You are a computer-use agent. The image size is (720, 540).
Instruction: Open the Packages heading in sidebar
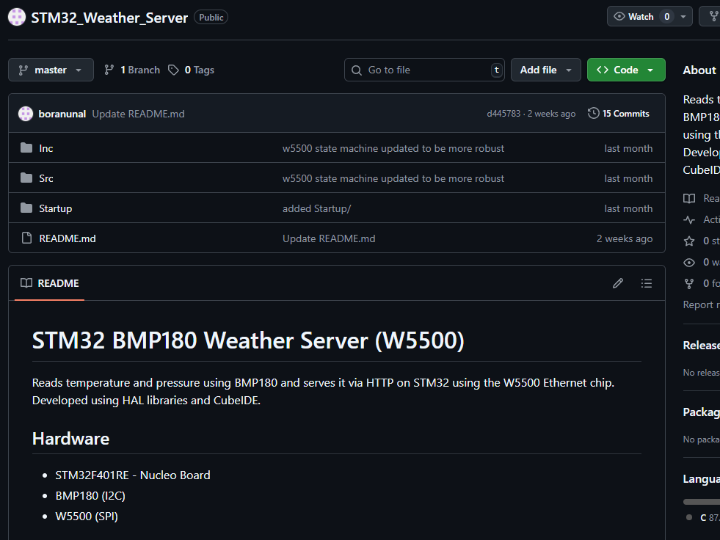701,412
